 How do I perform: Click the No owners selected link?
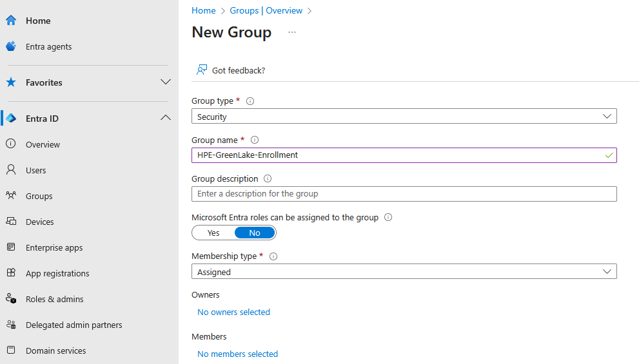(x=233, y=312)
